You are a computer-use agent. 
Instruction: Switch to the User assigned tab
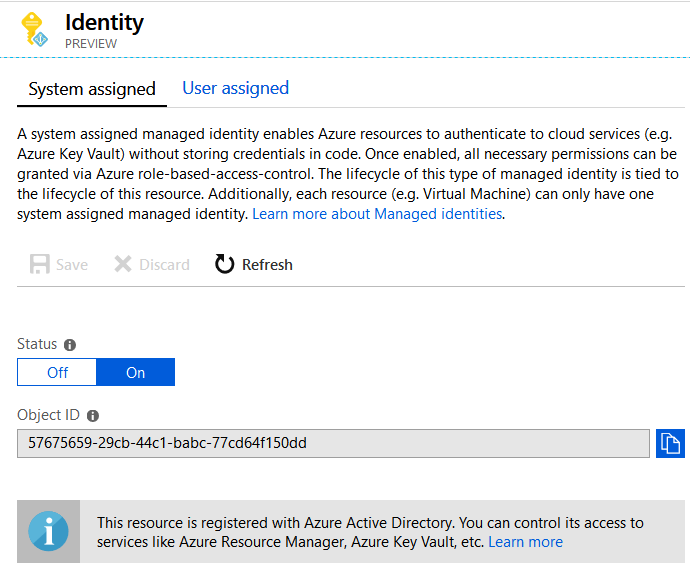tap(235, 88)
